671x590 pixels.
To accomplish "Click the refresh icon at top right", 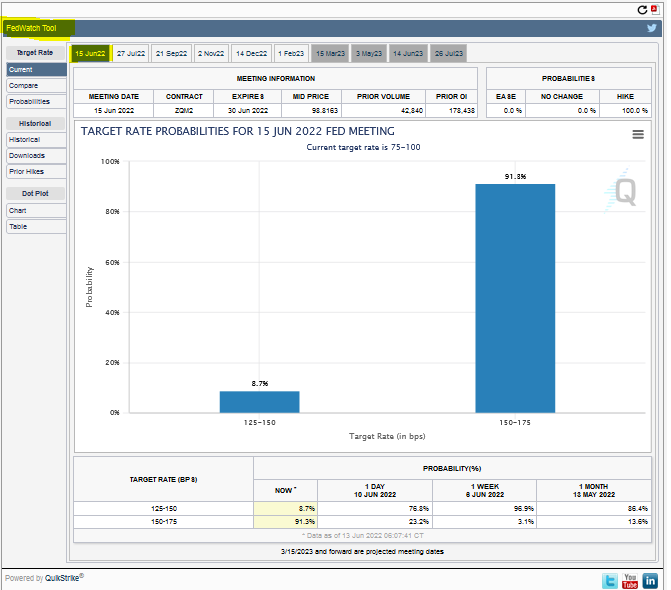I will tap(642, 10).
